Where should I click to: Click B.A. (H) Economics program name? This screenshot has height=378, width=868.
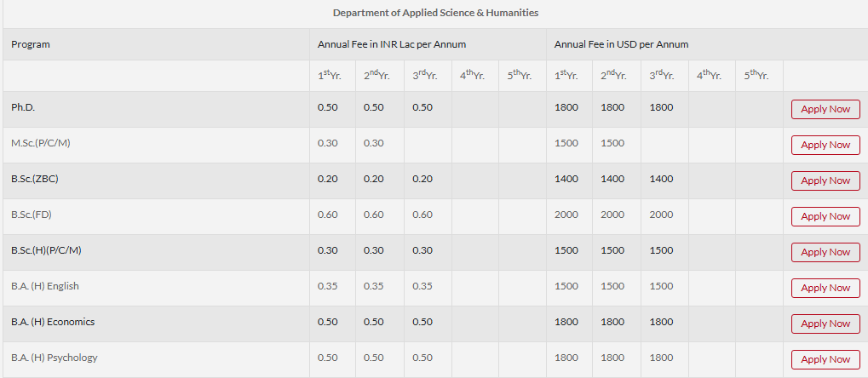53,322
